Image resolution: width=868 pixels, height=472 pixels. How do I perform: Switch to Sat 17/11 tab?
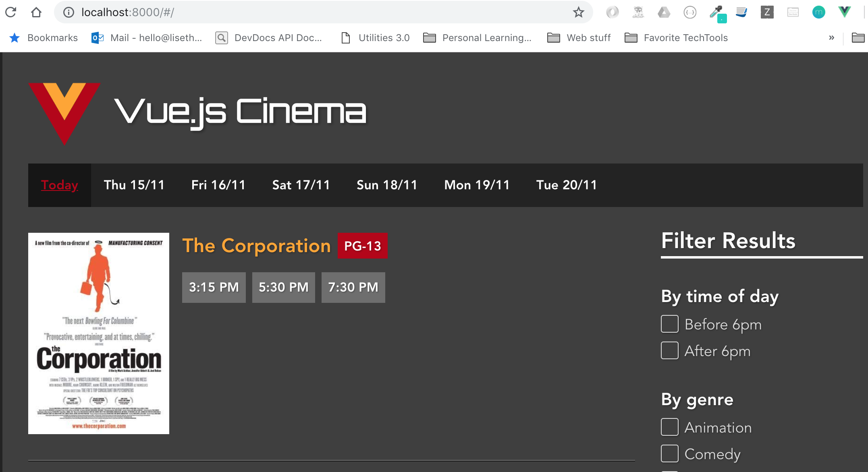pos(301,185)
